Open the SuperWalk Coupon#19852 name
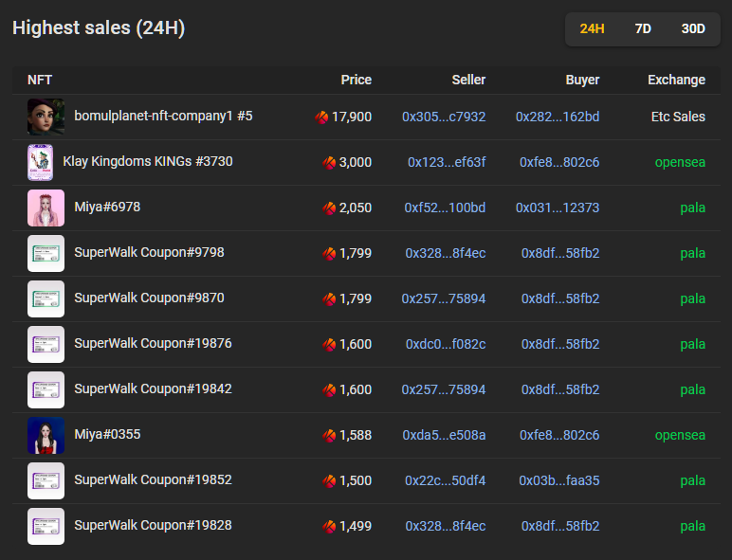This screenshot has width=732, height=560. (153, 479)
